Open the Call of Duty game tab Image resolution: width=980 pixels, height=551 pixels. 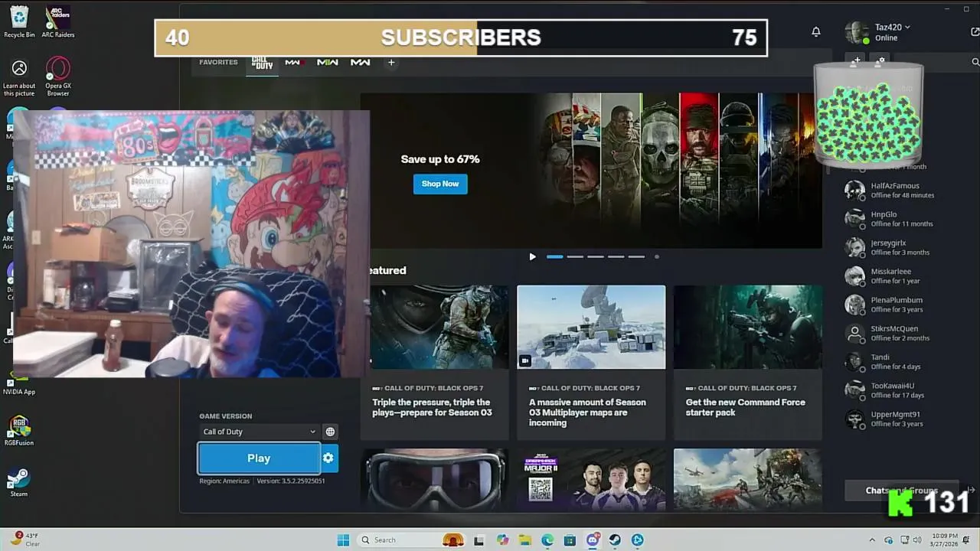263,63
